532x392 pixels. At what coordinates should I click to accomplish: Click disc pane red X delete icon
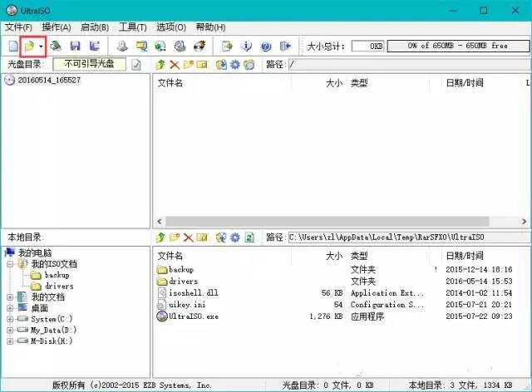[x=175, y=65]
